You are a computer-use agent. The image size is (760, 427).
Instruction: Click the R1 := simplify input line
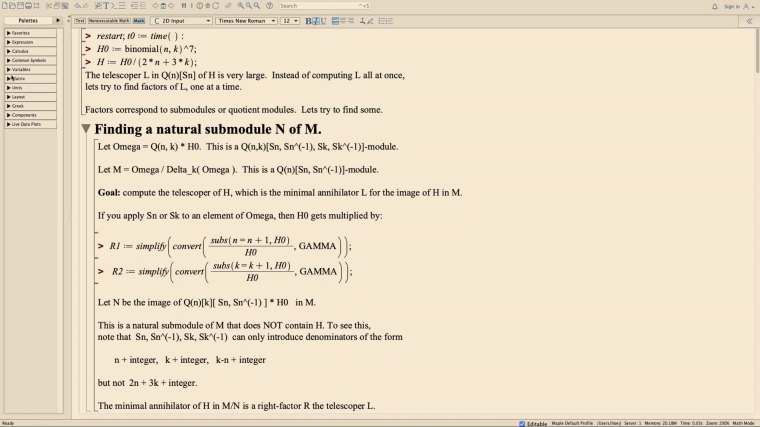230,246
